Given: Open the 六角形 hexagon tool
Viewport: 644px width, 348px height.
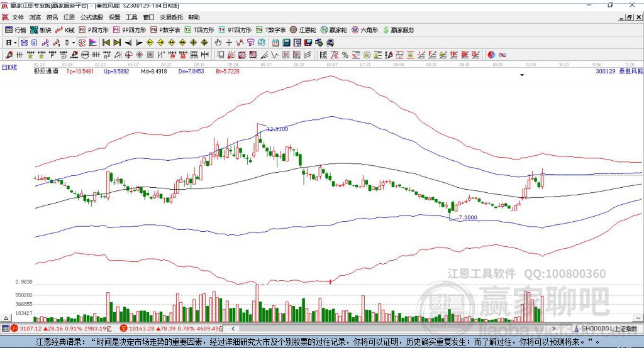Looking at the screenshot, I should click(x=364, y=30).
